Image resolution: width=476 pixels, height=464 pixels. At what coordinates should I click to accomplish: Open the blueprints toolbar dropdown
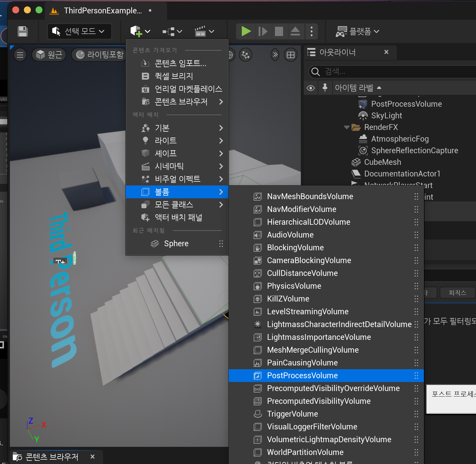[172, 31]
